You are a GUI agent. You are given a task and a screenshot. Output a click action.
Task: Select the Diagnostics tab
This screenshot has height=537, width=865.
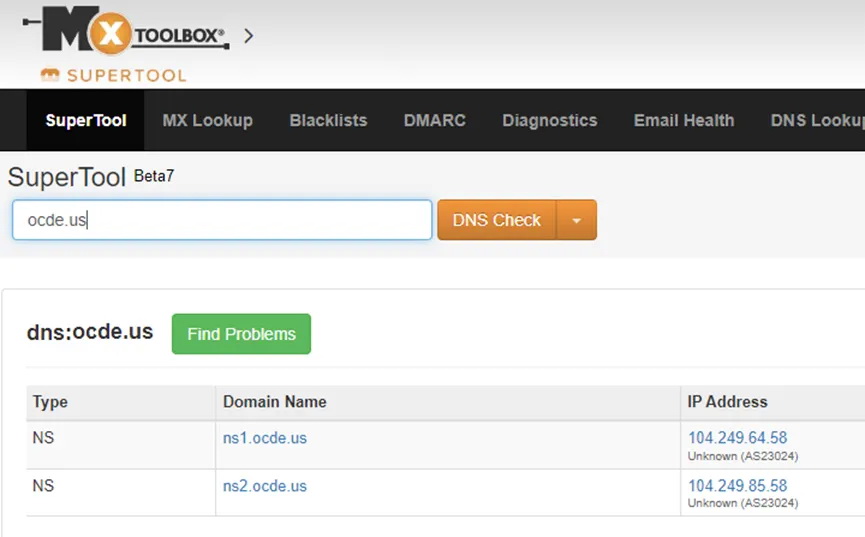(x=549, y=120)
